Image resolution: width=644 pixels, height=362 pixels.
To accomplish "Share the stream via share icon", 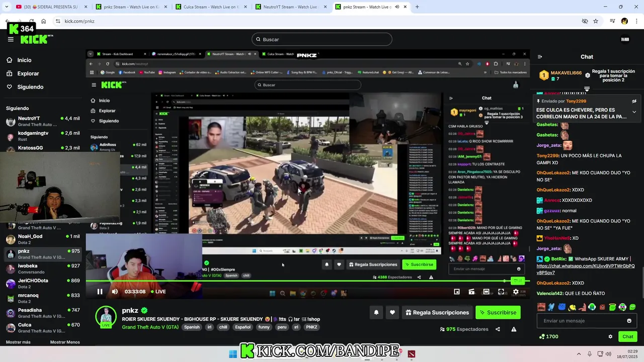I will [x=498, y=329].
